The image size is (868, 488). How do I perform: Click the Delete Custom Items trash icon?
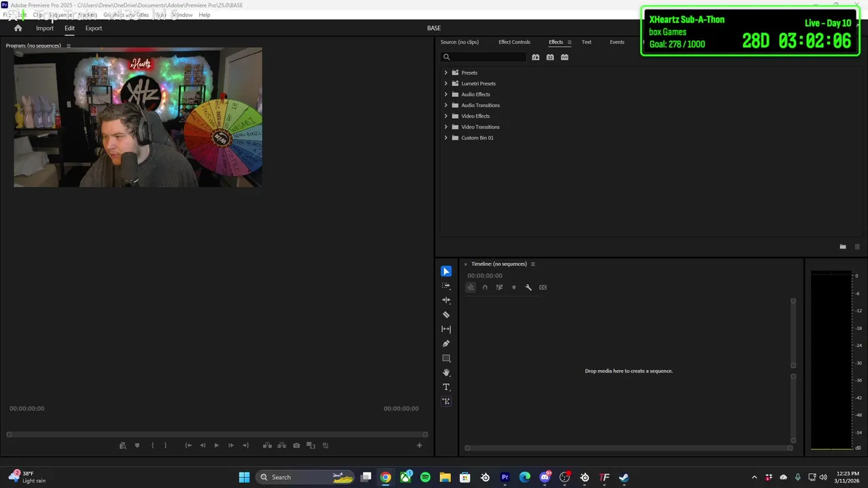click(x=857, y=247)
